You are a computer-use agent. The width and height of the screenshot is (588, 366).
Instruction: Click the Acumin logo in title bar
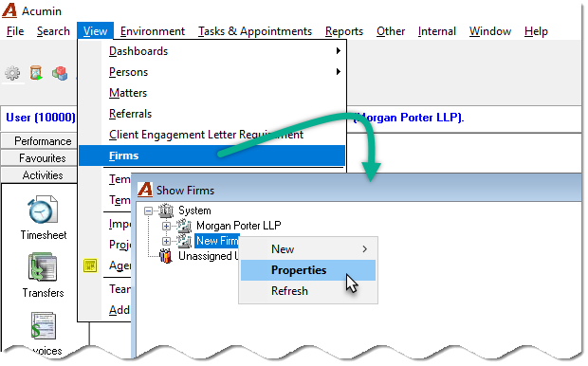point(9,10)
